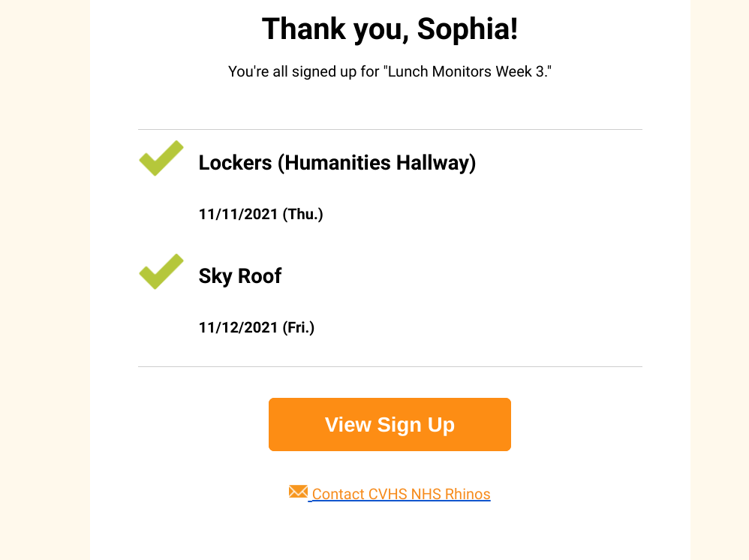Click the "(Humanities Hallway)" text

(x=377, y=163)
